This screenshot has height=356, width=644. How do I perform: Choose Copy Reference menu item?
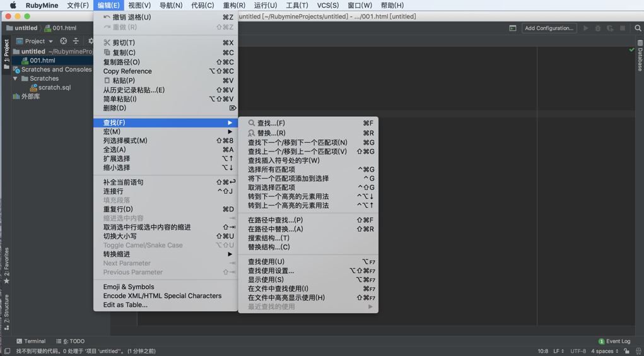165,71
